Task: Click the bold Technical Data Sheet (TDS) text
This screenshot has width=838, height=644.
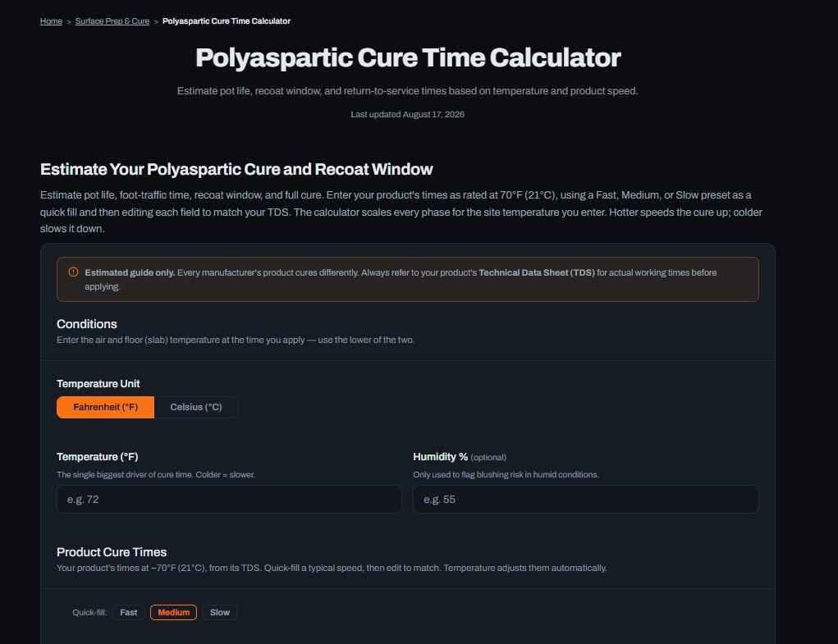Action: click(537, 272)
